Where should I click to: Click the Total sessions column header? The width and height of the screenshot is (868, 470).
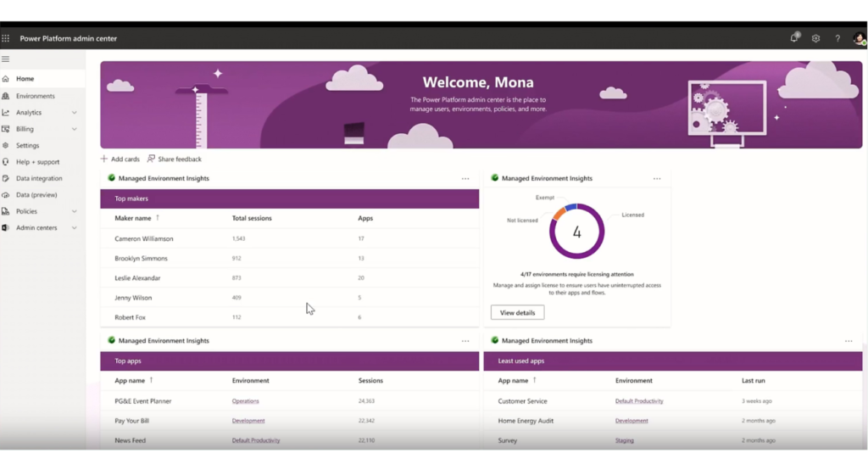click(252, 218)
